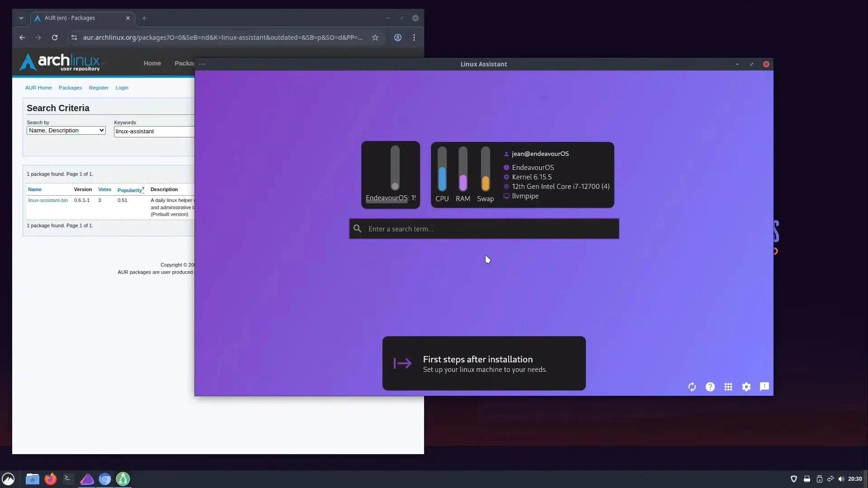Viewport: 868px width, 488px height.
Task: Open a new browser tab
Action: coord(144,18)
